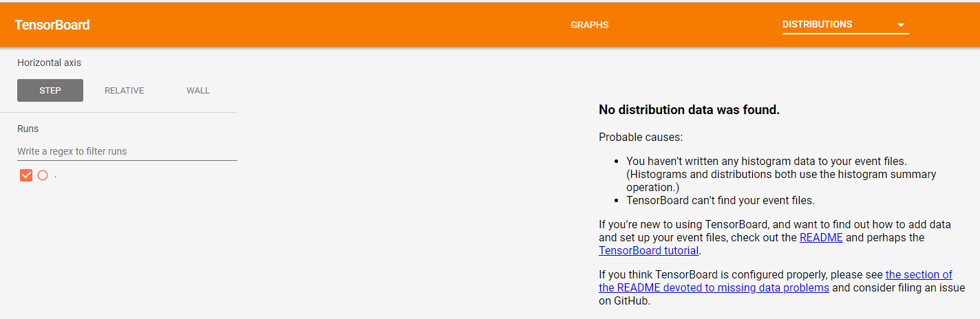This screenshot has width=980, height=319.
Task: Focus the regex filter runs field
Action: (127, 151)
